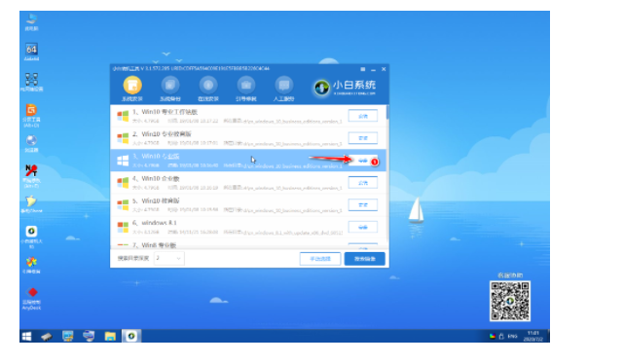Click install button for Win10 专业教育版

(x=362, y=138)
